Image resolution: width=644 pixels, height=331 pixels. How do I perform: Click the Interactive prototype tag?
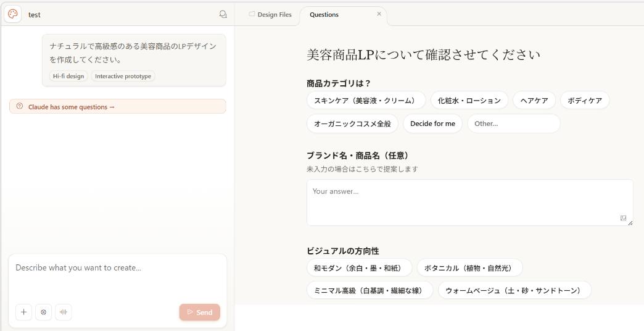[x=123, y=76]
